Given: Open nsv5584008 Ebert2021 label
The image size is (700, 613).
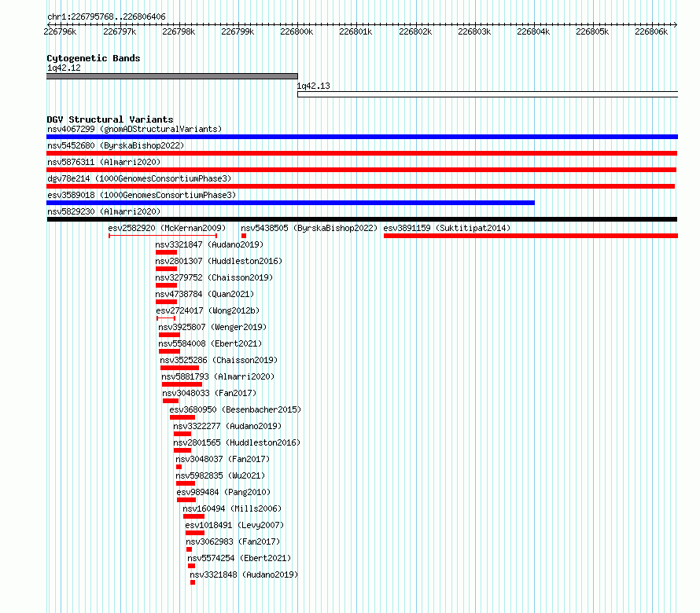Looking at the screenshot, I should pos(210,343).
